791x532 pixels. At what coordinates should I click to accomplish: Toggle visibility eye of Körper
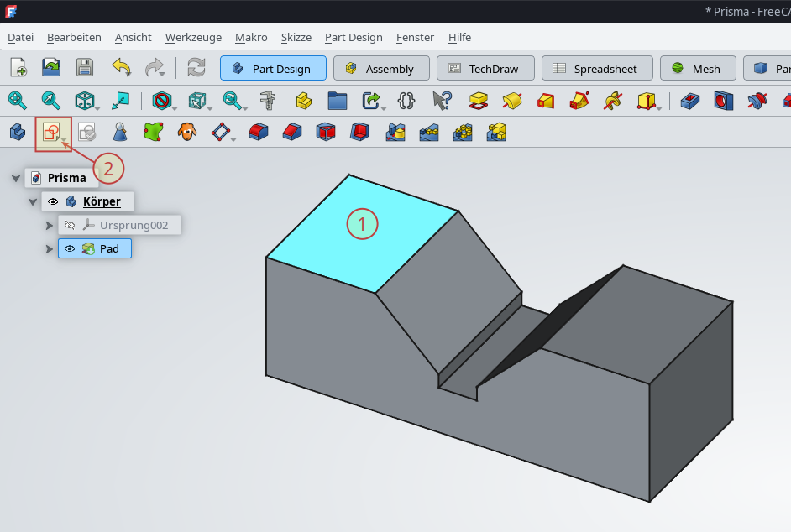[53, 201]
